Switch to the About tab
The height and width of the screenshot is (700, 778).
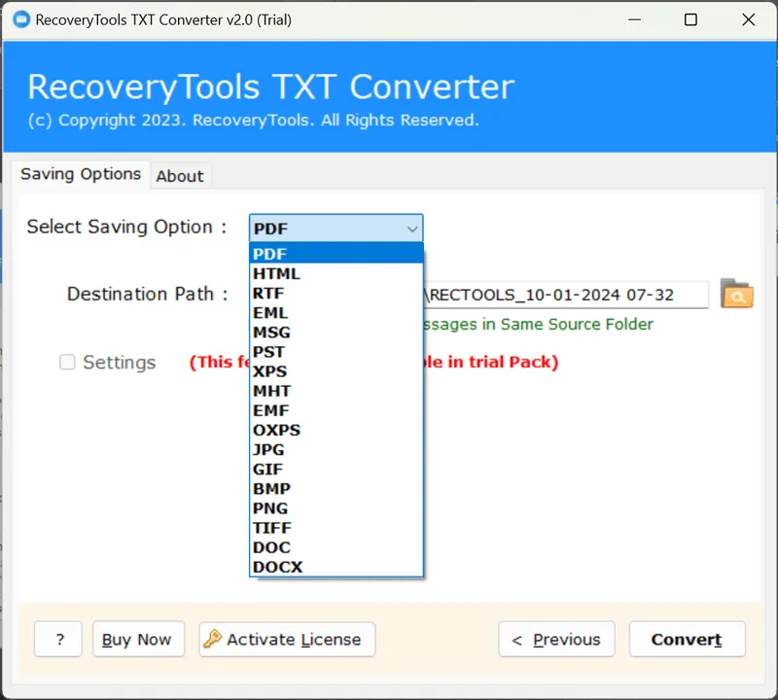(180, 176)
